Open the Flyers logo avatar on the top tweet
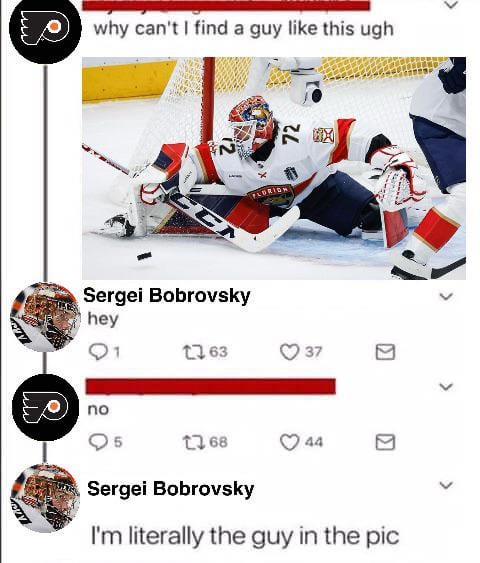 [45, 28]
